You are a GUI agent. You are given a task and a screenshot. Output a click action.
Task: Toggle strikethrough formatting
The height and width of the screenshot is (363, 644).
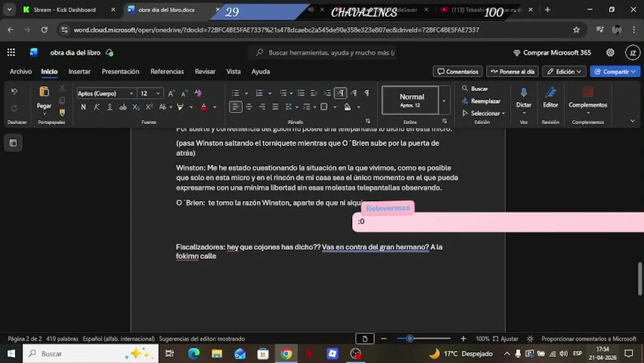122,107
